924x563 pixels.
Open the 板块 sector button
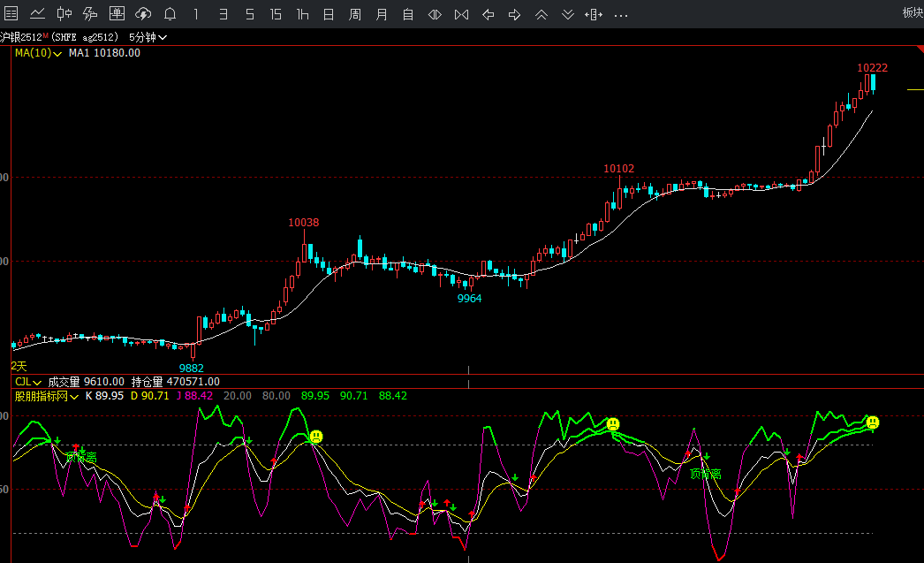pyautogui.click(x=913, y=13)
